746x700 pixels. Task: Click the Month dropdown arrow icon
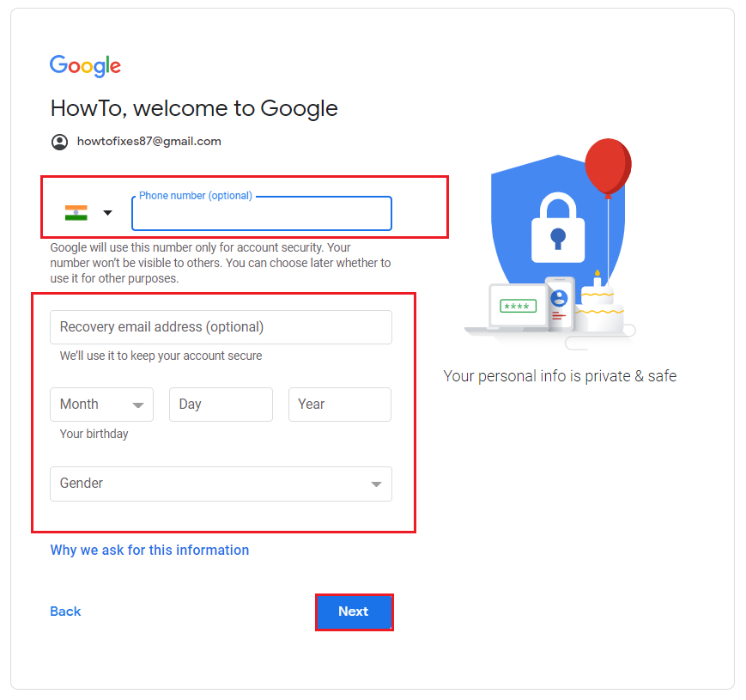tap(138, 405)
